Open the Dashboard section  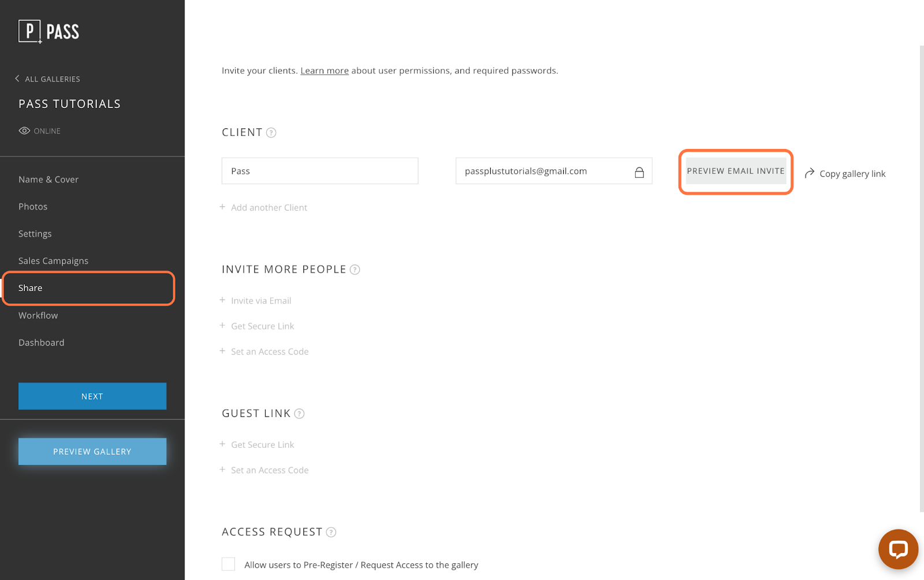42,343
